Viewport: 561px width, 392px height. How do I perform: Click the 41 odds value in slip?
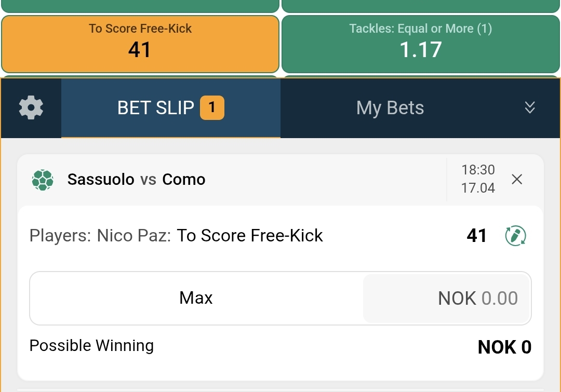tap(476, 236)
